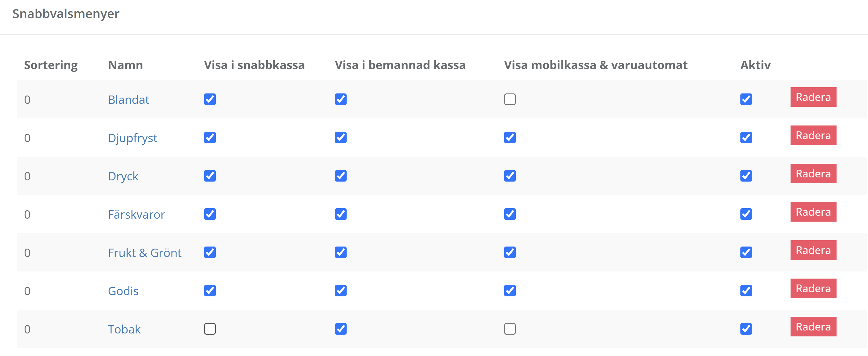Disable bemannad kassa for Dryck
The image size is (868, 356).
click(x=340, y=176)
